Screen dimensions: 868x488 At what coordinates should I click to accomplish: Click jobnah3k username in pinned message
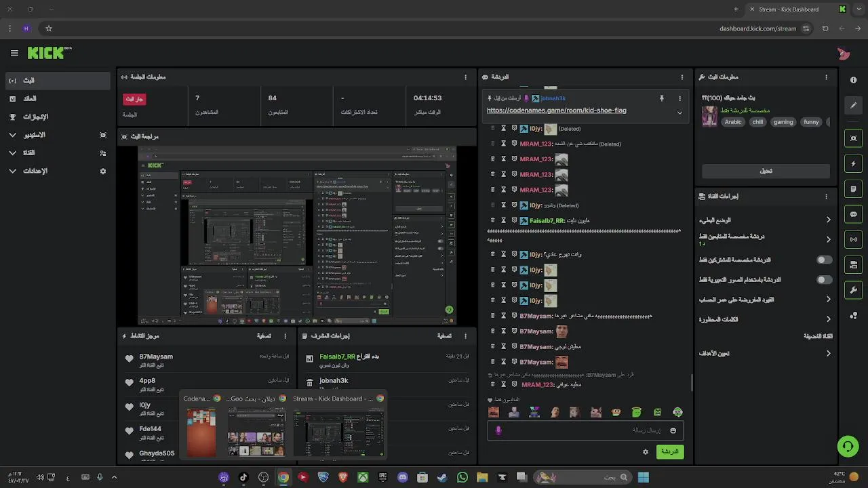point(553,98)
